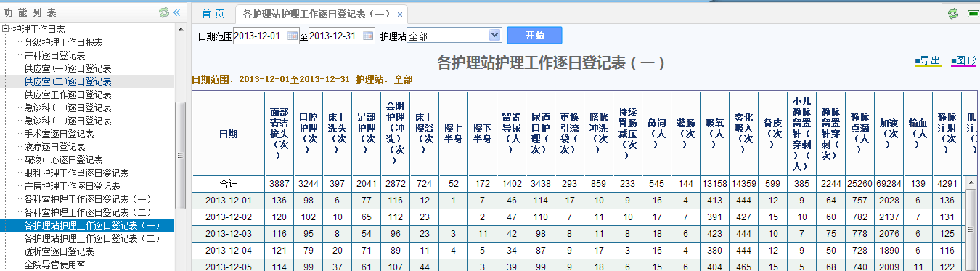Open 分级护理工作日报表 in the tree

click(63, 42)
